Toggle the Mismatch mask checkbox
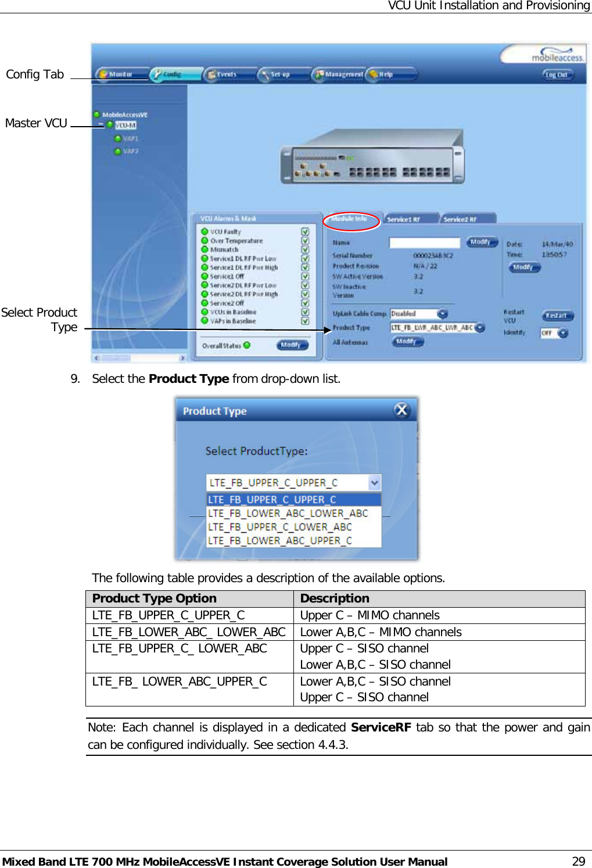The image size is (592, 868). 305,250
